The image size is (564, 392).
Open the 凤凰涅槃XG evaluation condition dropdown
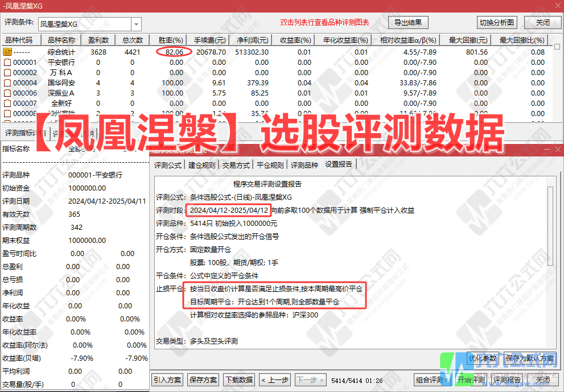tap(135, 24)
